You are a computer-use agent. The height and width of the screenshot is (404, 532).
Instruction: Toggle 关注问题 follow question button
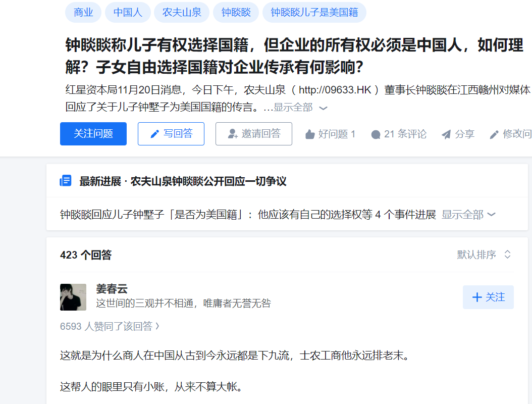[93, 134]
